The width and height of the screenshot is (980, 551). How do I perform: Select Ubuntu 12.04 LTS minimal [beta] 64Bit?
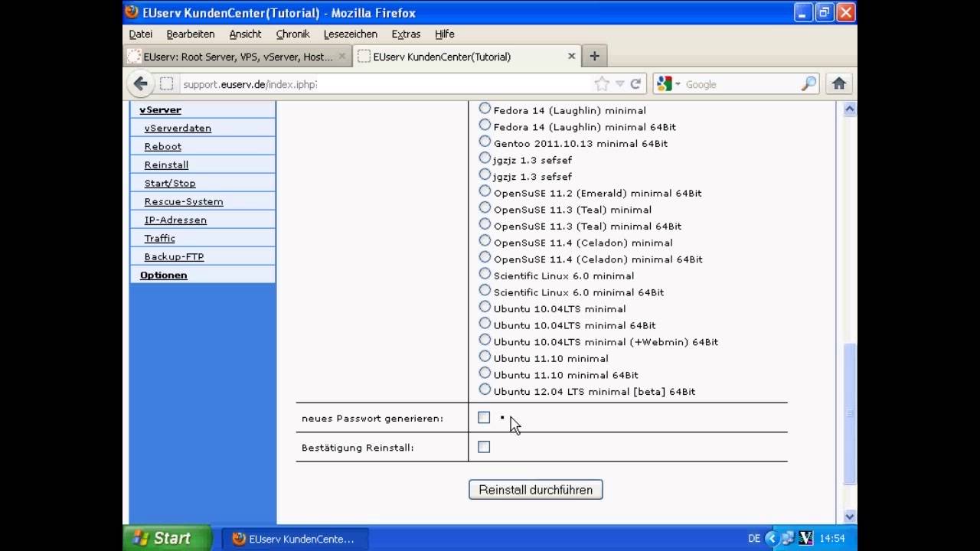(485, 390)
